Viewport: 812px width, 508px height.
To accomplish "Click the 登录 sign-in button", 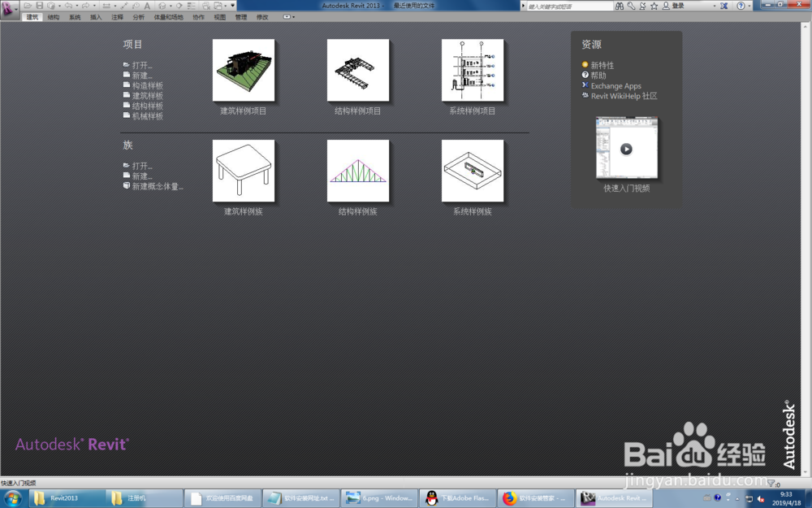I will [x=673, y=6].
